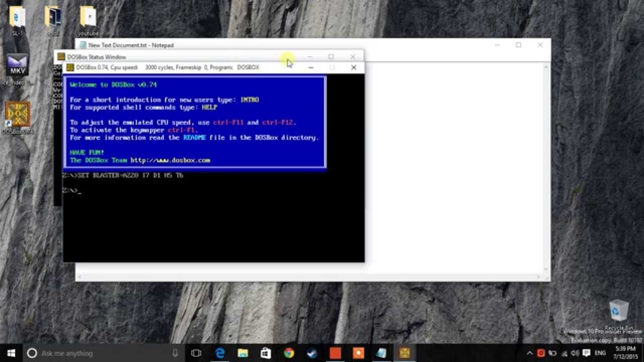Focus the 'Ask me anything' search field
644x362 pixels.
coord(105,353)
